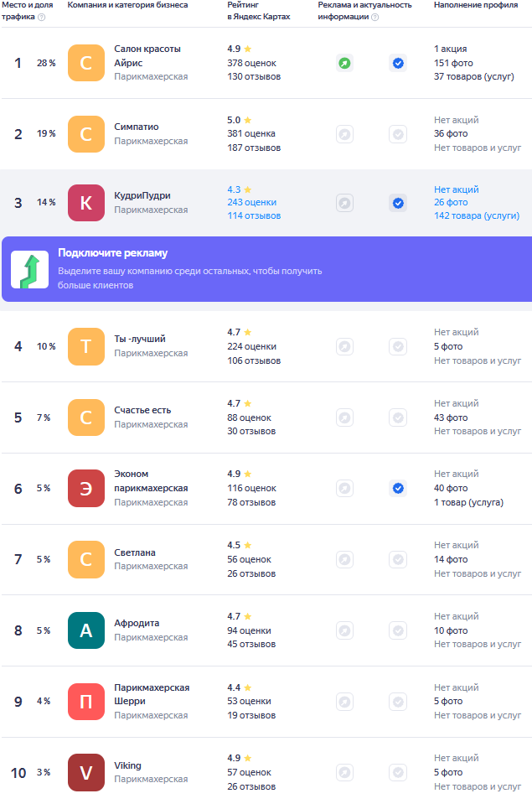This screenshot has height=809, width=532.
Task: Click the 1 акция entry
Action: pos(450,49)
